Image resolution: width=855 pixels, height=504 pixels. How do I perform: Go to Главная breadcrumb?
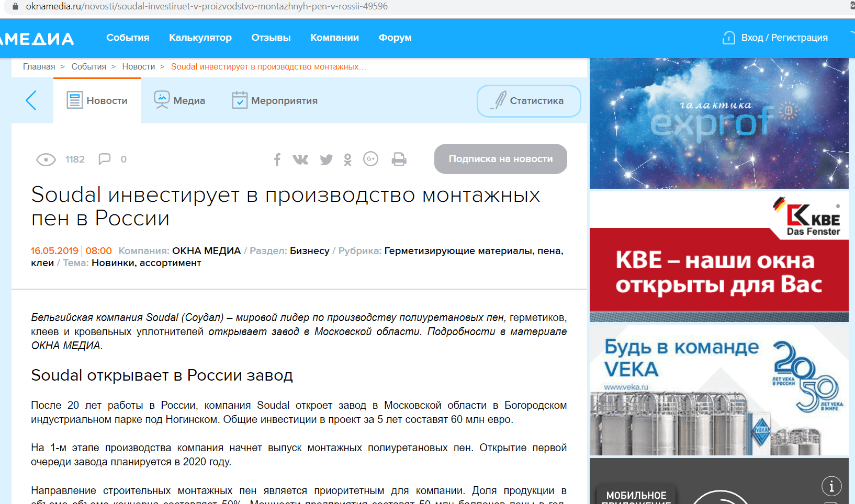click(39, 67)
